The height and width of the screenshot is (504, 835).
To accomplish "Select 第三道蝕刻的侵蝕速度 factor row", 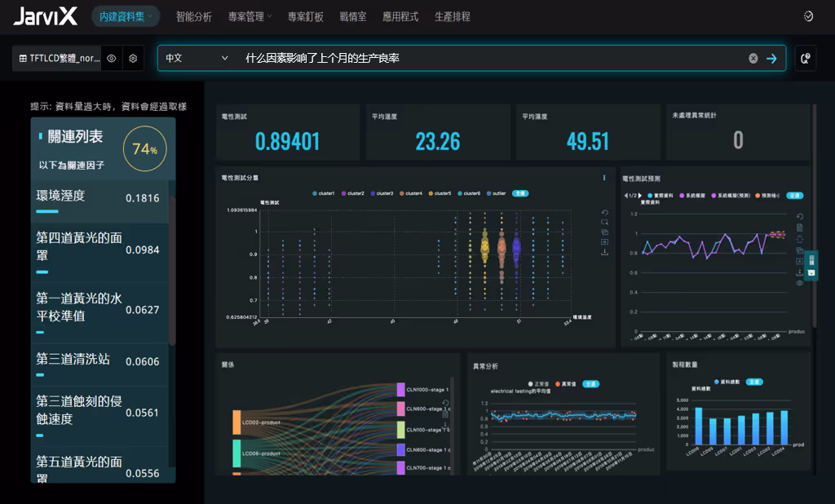I will tap(99, 416).
